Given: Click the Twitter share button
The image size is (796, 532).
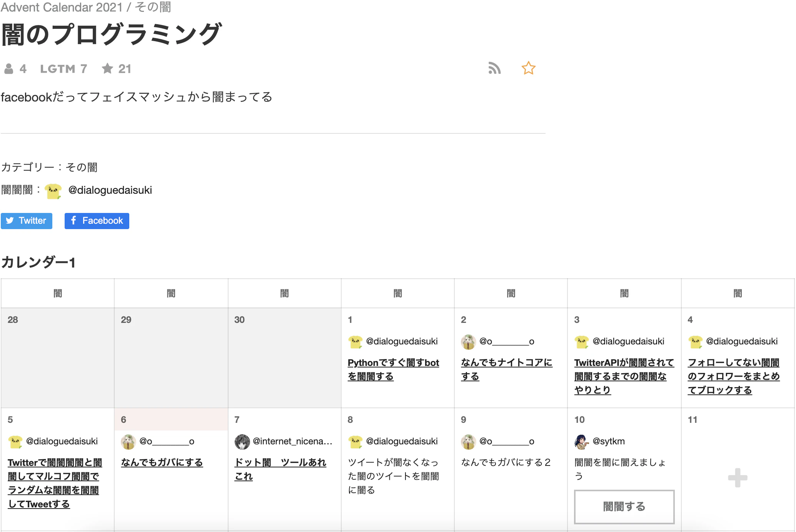Looking at the screenshot, I should [x=26, y=221].
